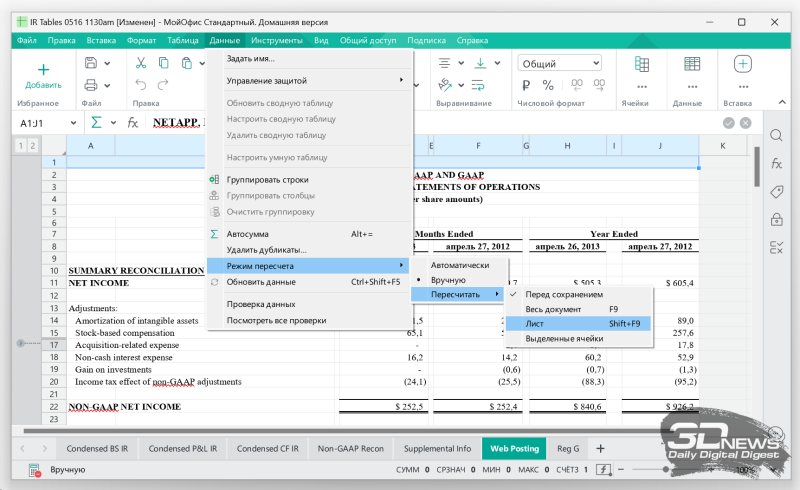This screenshot has height=490, width=800.
Task: Open the Autosum functions dropdown arrow
Action: coord(113,122)
